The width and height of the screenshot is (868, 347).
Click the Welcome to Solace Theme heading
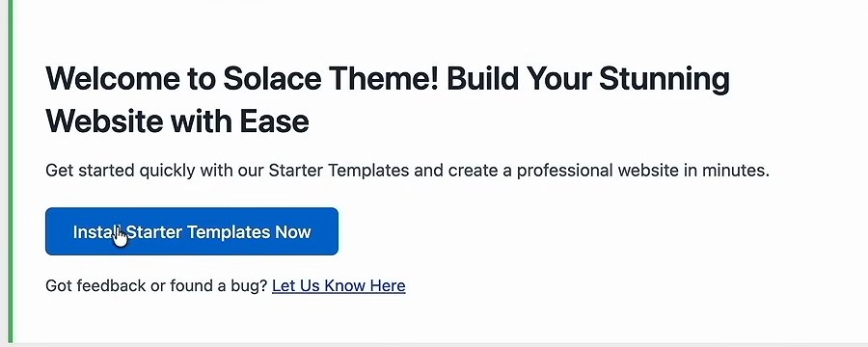(x=388, y=99)
